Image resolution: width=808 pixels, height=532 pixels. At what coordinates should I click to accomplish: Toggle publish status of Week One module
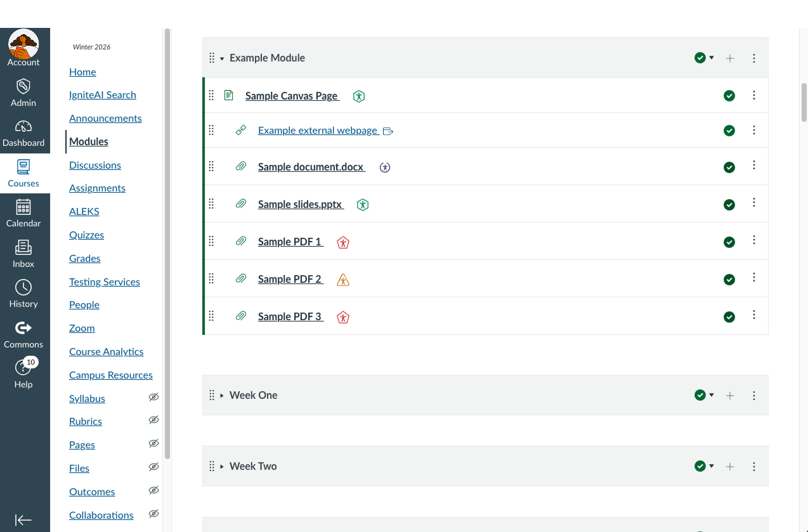[700, 394]
